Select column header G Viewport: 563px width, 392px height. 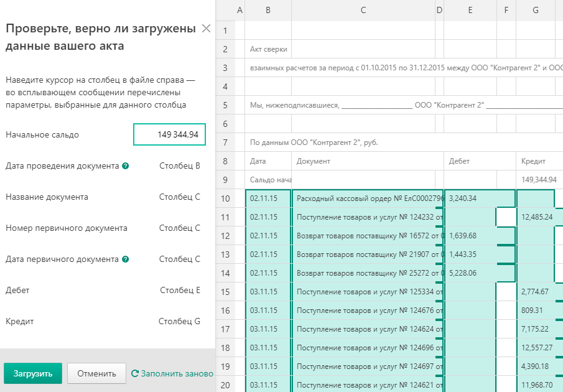point(536,11)
